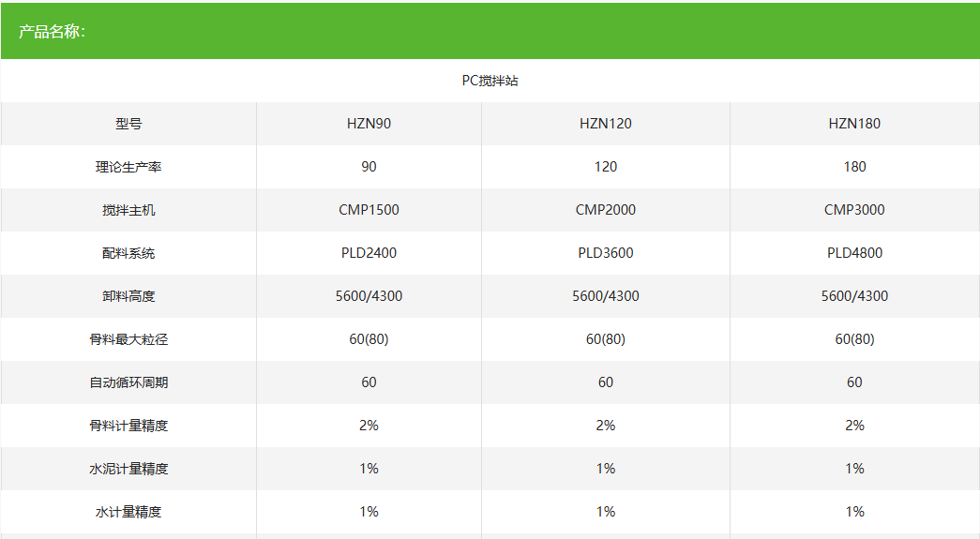Select the HZN90 model cell

(369, 124)
